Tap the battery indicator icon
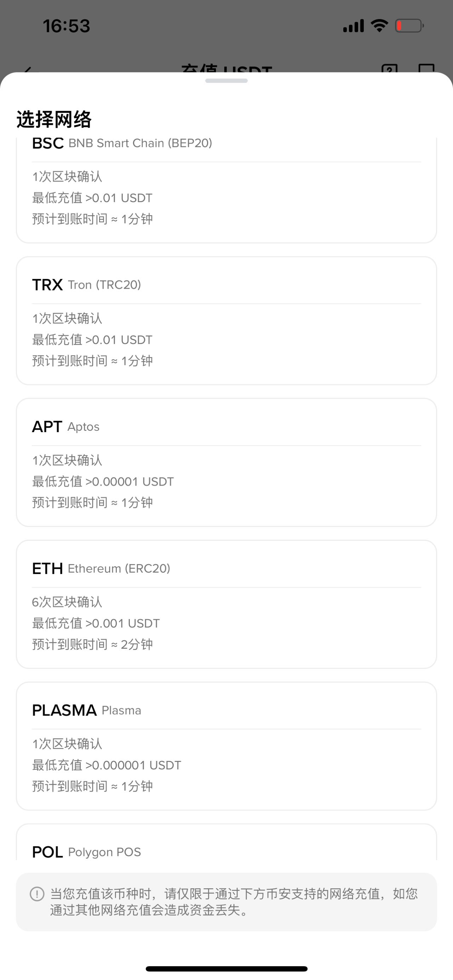 tap(409, 26)
